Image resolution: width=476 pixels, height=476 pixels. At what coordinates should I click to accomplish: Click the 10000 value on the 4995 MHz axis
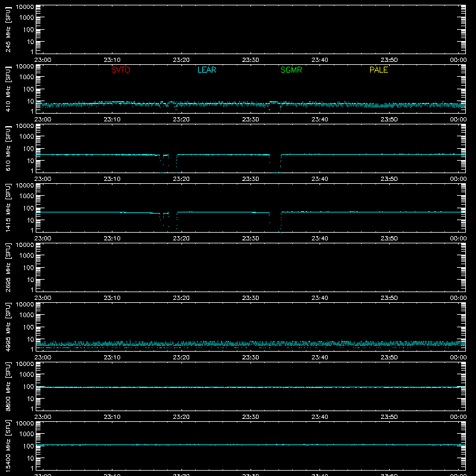tap(25, 305)
